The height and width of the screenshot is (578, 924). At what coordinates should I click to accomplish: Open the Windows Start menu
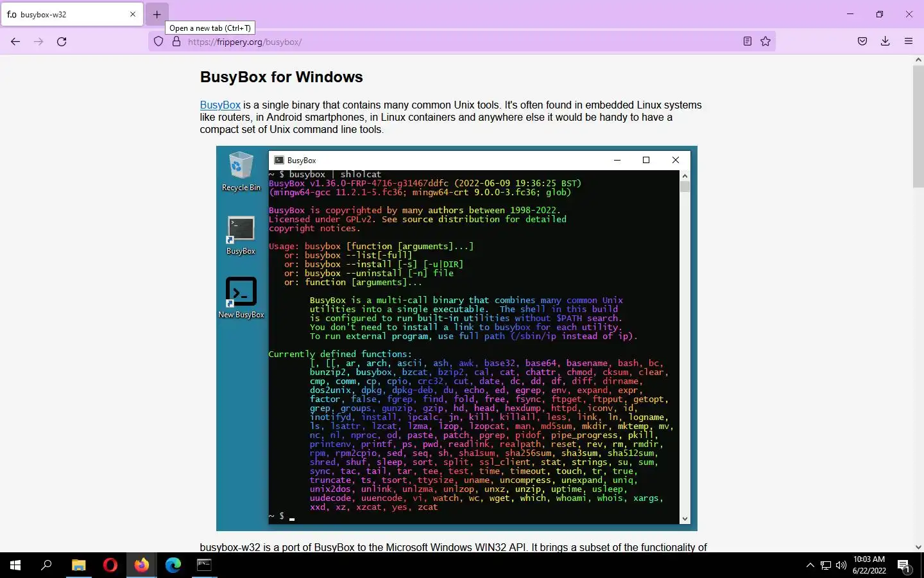[15, 565]
